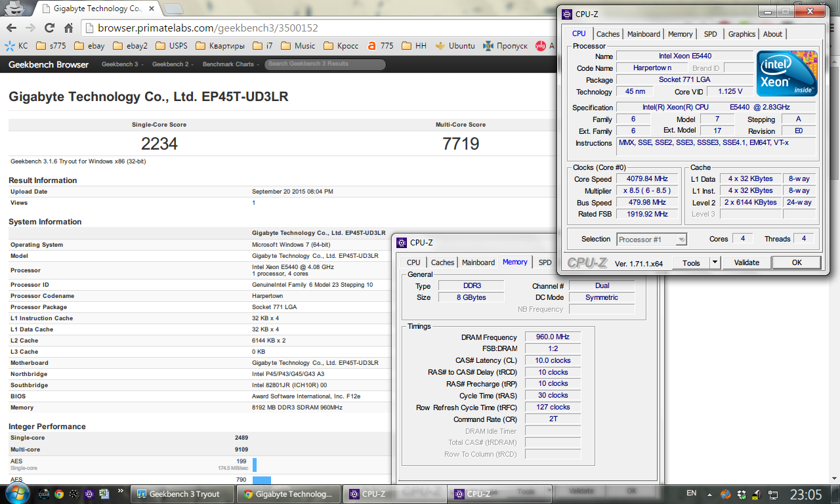Switch to Memory tab in front CPU-Z
The width and height of the screenshot is (840, 504).
(680, 34)
